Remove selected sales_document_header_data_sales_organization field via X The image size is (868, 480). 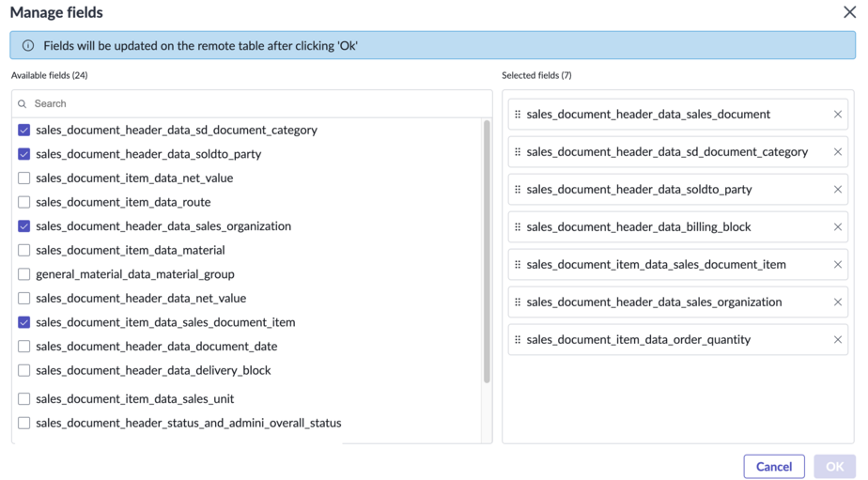(838, 302)
